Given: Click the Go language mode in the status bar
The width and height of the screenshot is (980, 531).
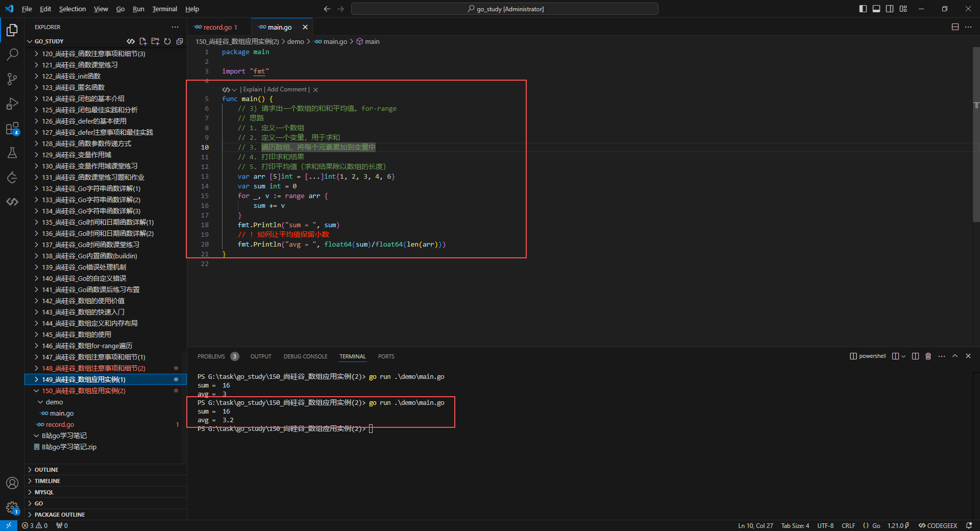Looking at the screenshot, I should coord(876,525).
